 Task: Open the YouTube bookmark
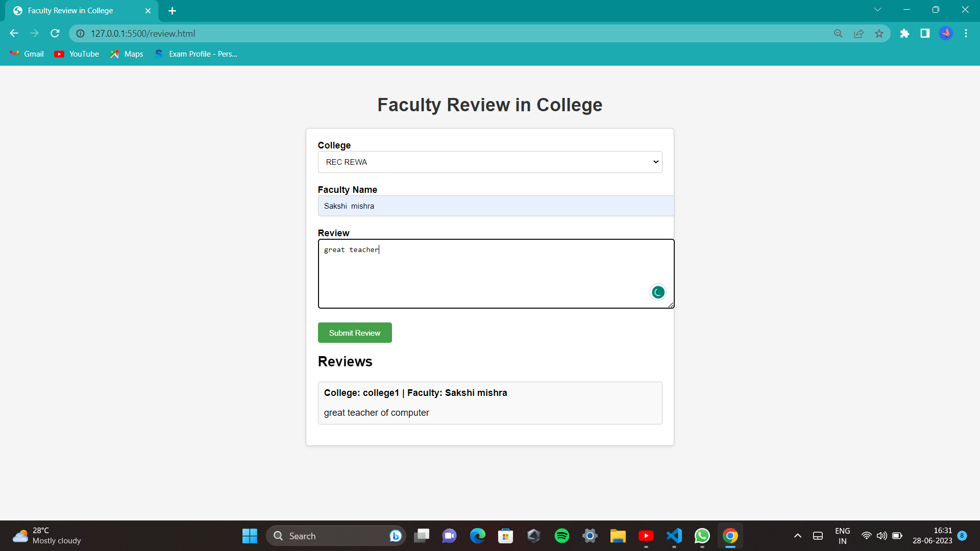77,54
